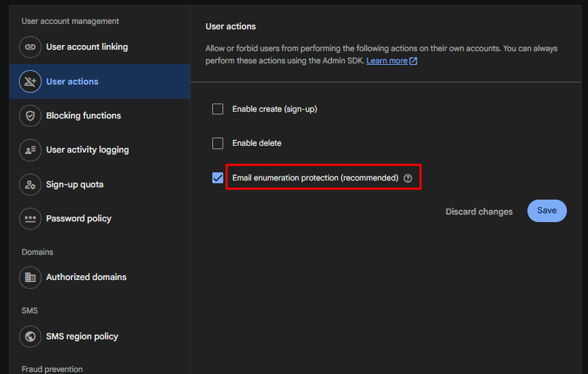
Task: Click the SMS region policy globe icon
Action: (x=30, y=337)
